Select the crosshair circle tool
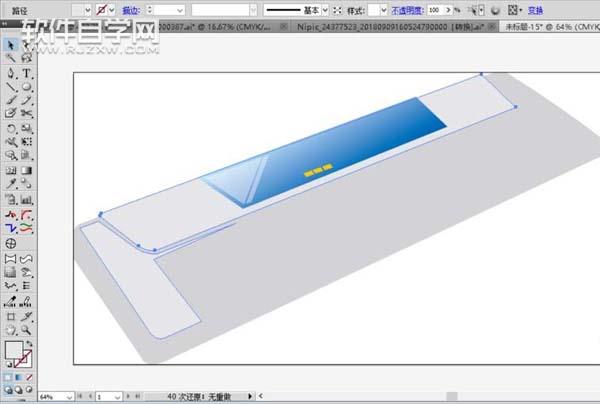The height and width of the screenshot is (404, 600). (x=10, y=244)
